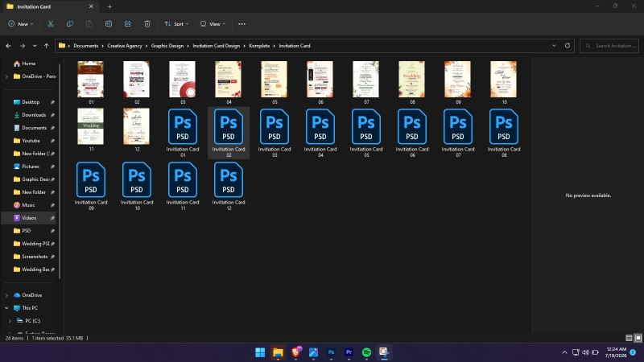Click the Share icon in toolbar
The width and height of the screenshot is (644, 362).
(x=128, y=24)
